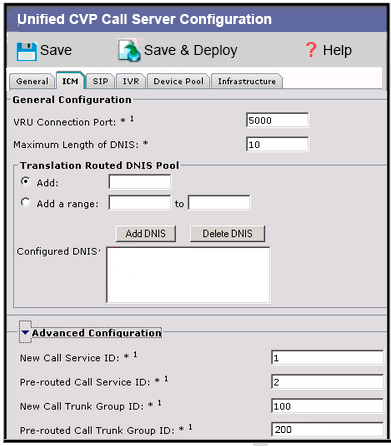This screenshot has height=446, width=391.
Task: Select the Add radio button
Action: pos(25,182)
